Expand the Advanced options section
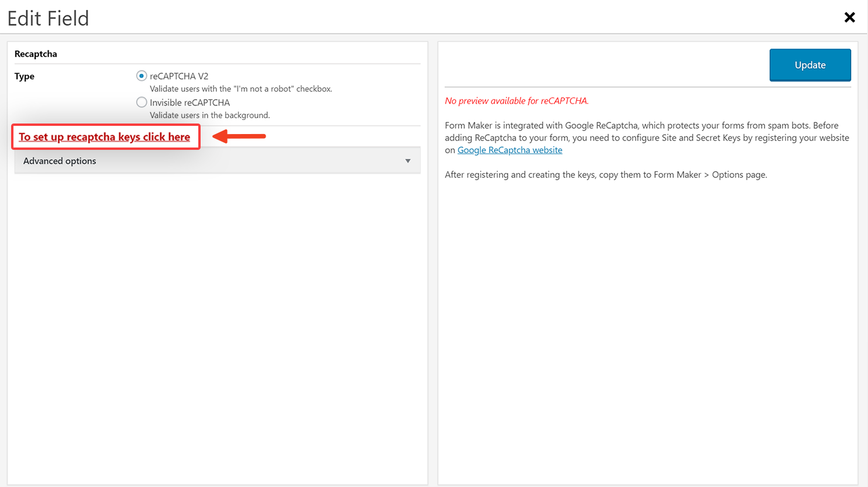This screenshot has height=487, width=868. (218, 161)
